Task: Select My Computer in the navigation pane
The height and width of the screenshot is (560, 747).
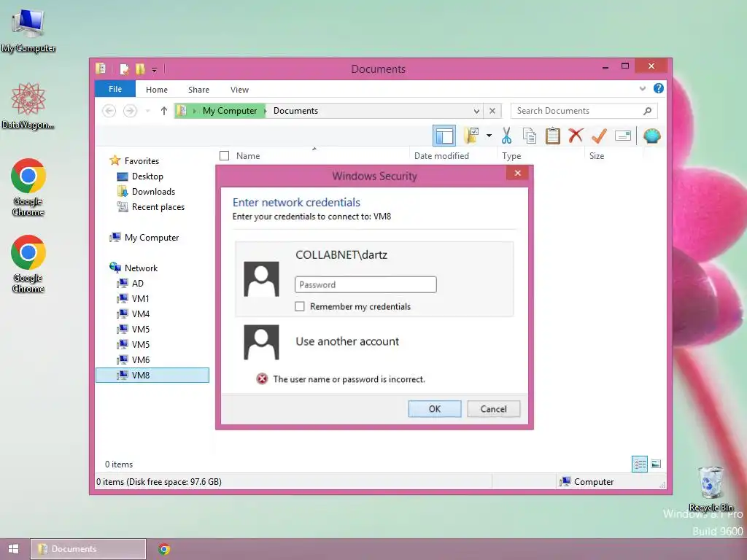Action: pyautogui.click(x=152, y=238)
